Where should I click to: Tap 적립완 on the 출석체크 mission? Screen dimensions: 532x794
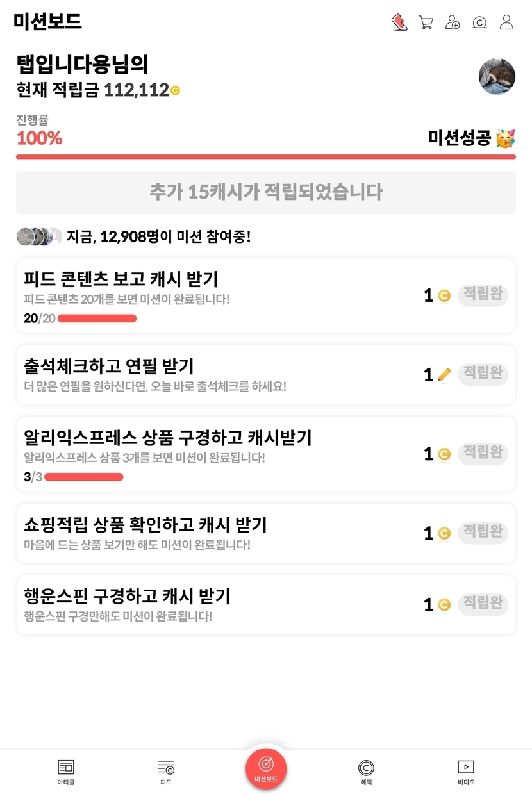click(x=483, y=374)
